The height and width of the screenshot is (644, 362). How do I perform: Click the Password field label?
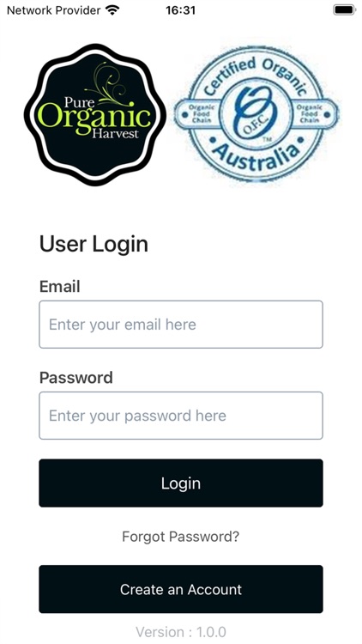click(76, 378)
